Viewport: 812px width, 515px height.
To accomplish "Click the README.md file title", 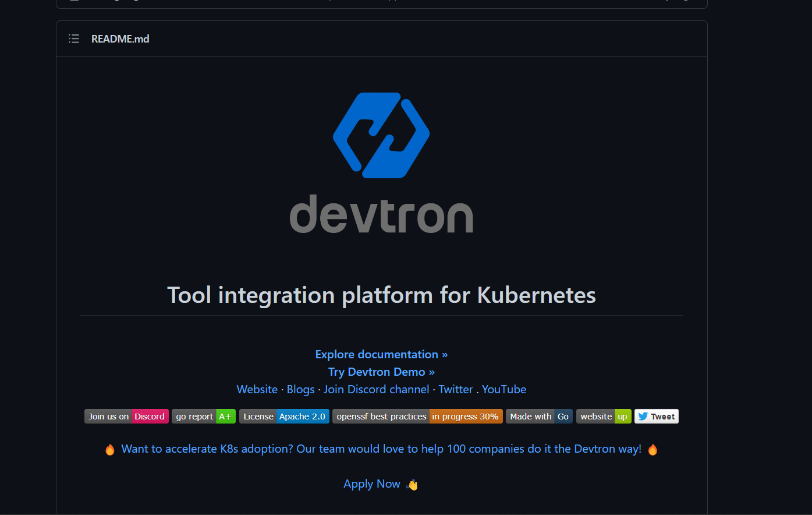I will (x=120, y=38).
